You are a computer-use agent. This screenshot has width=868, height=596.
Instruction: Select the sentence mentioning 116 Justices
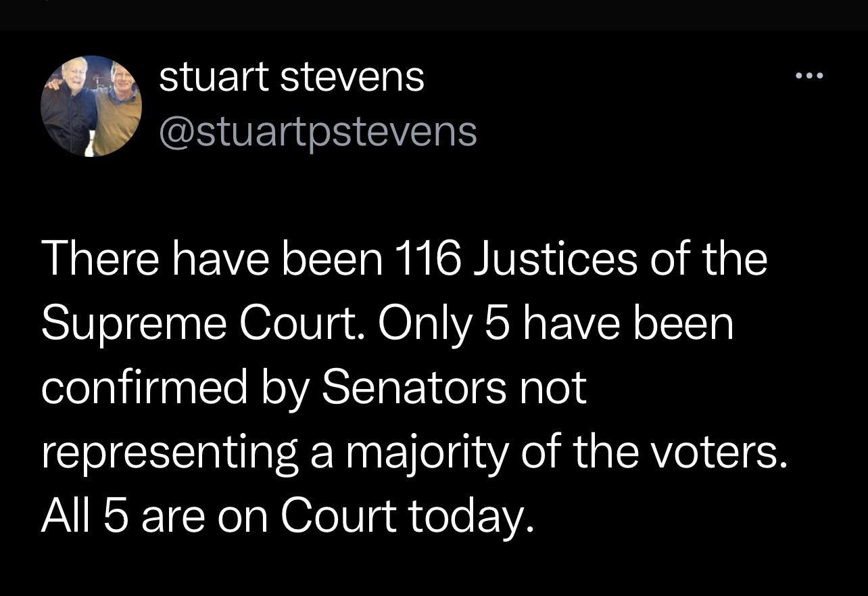[406, 257]
